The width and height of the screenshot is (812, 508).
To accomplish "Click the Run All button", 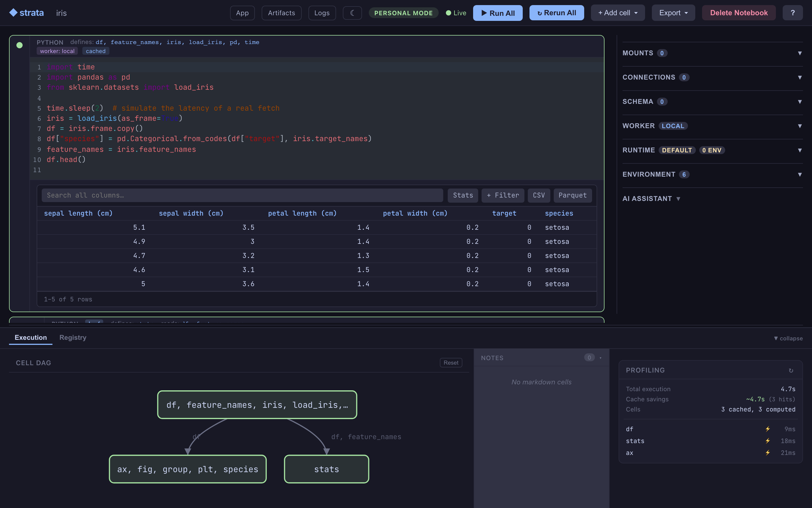I will 498,13.
